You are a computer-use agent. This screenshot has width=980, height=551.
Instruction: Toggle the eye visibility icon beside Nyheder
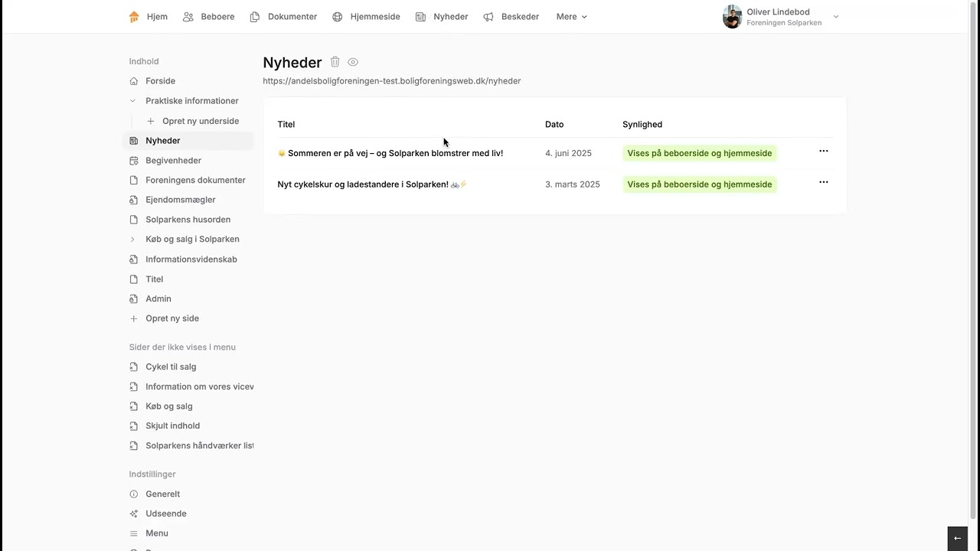click(353, 62)
